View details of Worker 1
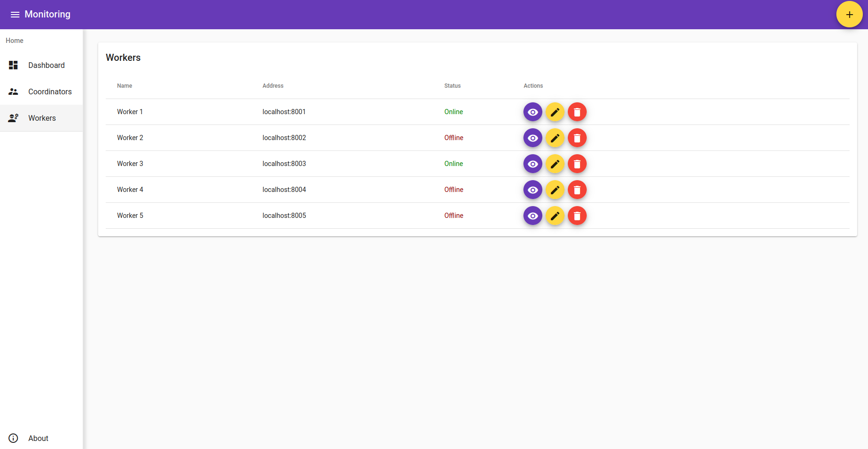 coord(532,112)
